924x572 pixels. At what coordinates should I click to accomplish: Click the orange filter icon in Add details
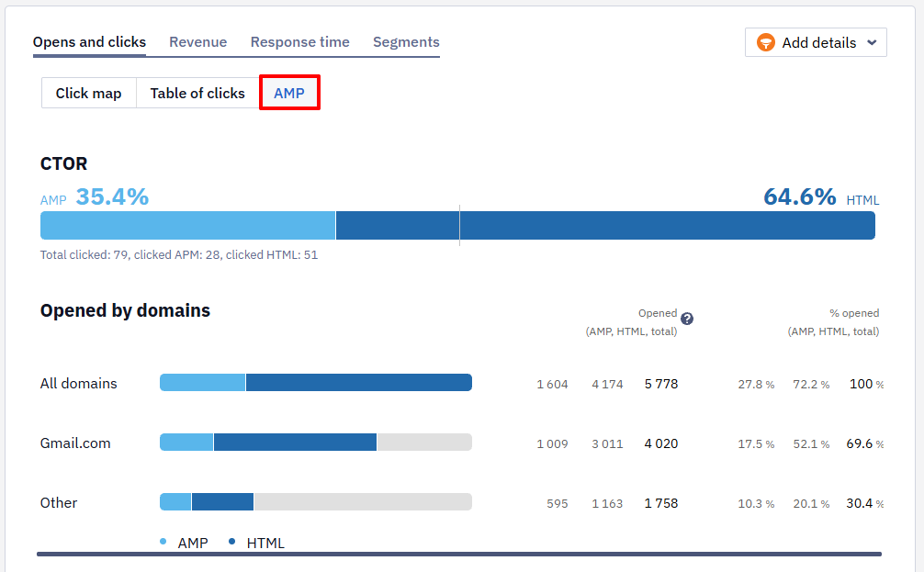[x=765, y=42]
